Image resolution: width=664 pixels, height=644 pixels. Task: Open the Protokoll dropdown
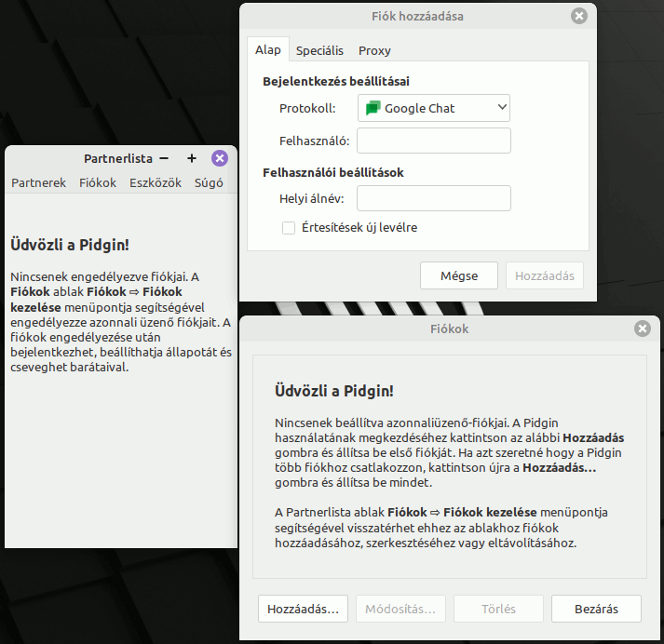click(x=434, y=108)
